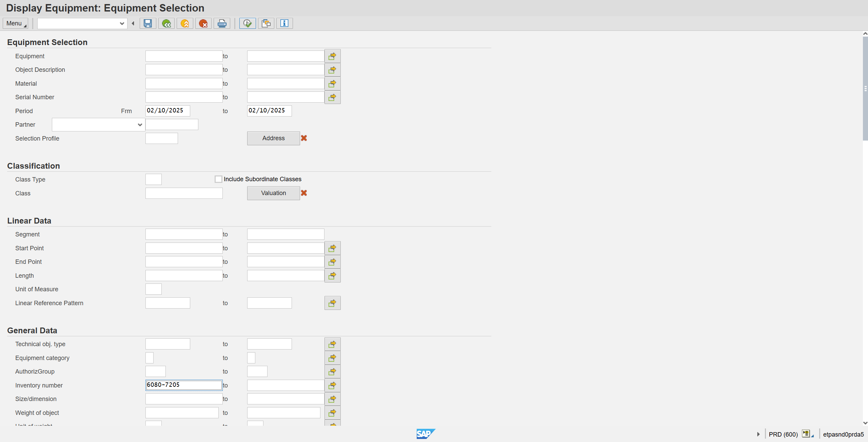
Task: Click the Valuation button
Action: 274,193
